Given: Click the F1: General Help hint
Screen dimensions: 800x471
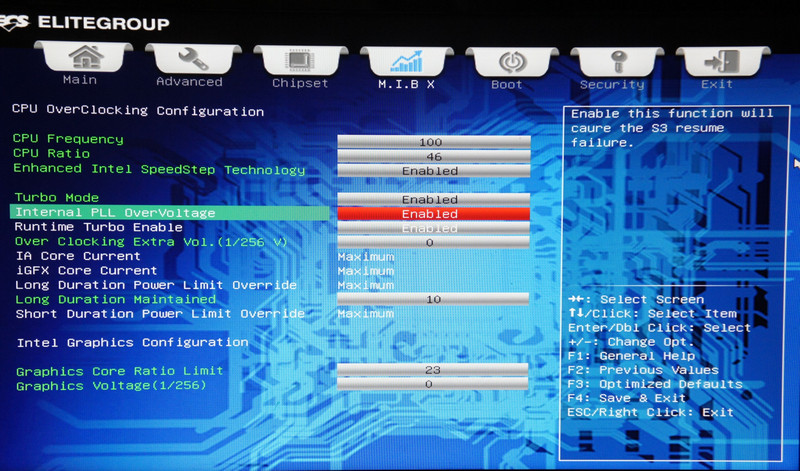Looking at the screenshot, I should (x=631, y=356).
